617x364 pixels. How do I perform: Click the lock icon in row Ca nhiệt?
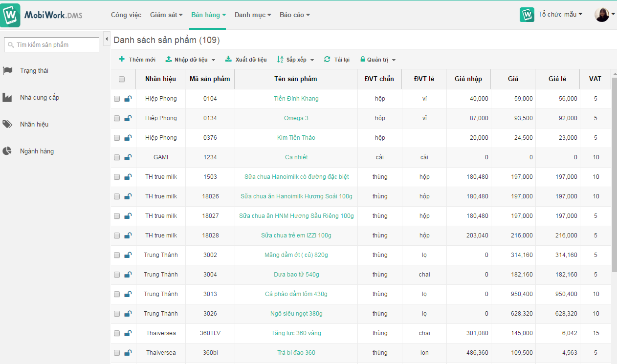[128, 157]
